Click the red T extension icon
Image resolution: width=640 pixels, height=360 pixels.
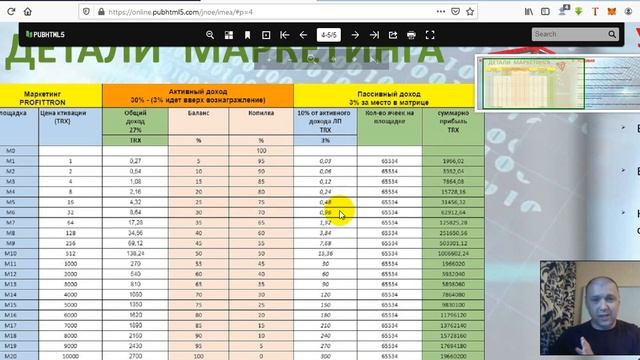595,12
